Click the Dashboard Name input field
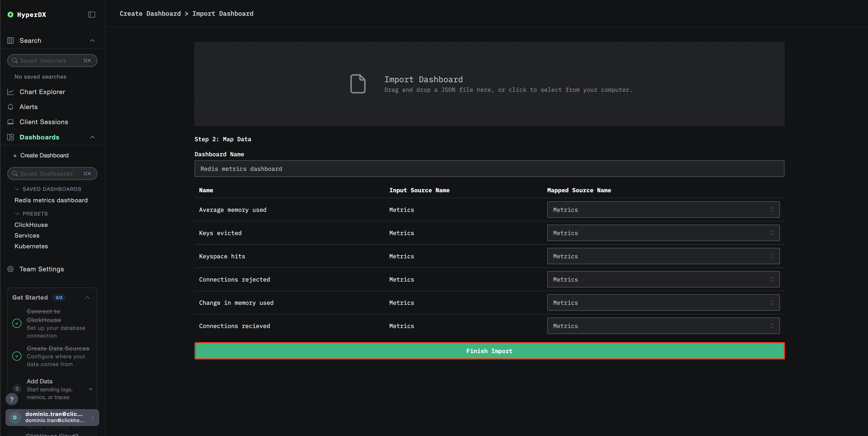The image size is (868, 436). [489, 169]
